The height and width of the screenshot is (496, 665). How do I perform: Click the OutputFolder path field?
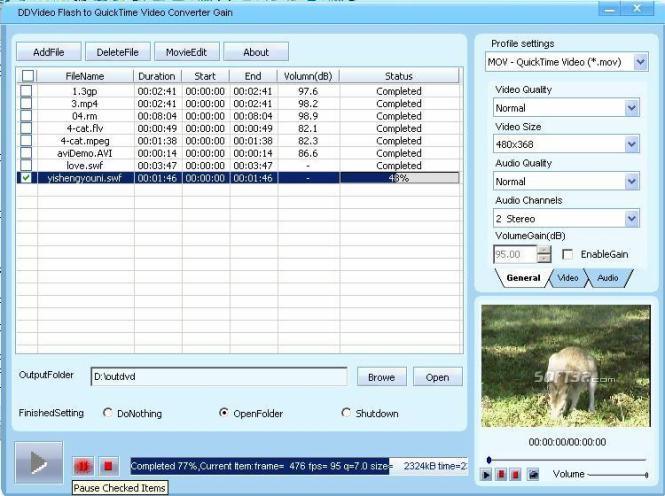pos(219,376)
